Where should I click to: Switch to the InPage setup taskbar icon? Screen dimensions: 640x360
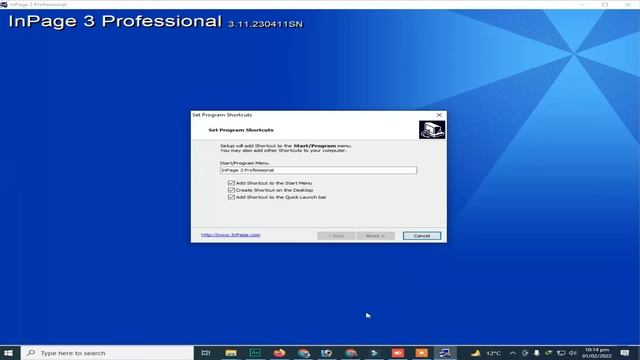(445, 353)
